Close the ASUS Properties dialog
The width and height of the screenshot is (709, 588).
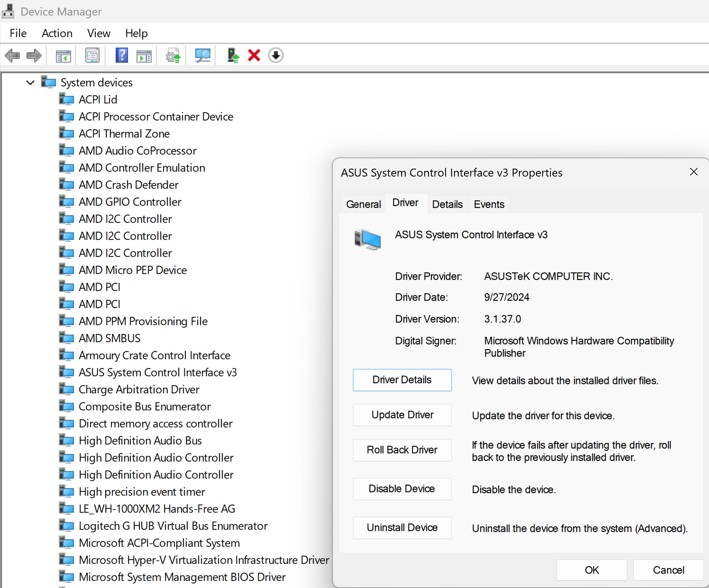[x=694, y=172]
